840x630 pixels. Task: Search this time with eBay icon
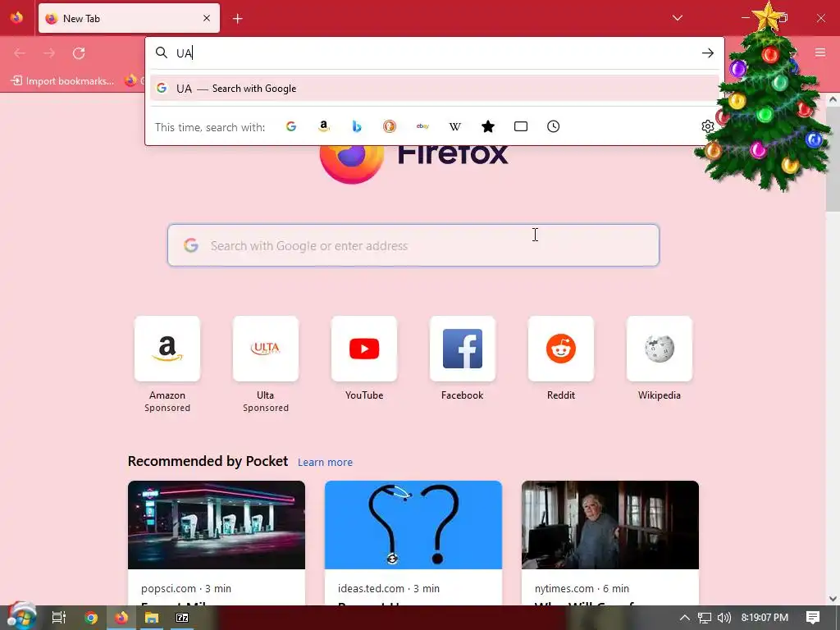(x=422, y=126)
